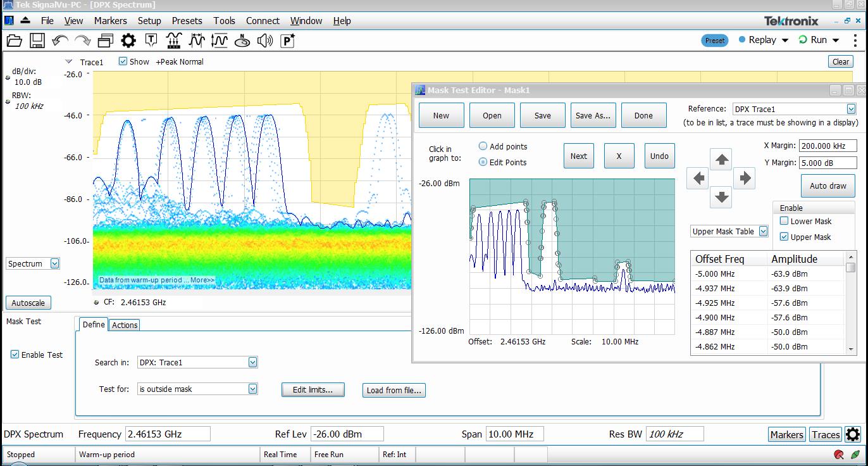The height and width of the screenshot is (466, 868).
Task: Click the up arrow above the menu bar
Action: (x=25, y=20)
